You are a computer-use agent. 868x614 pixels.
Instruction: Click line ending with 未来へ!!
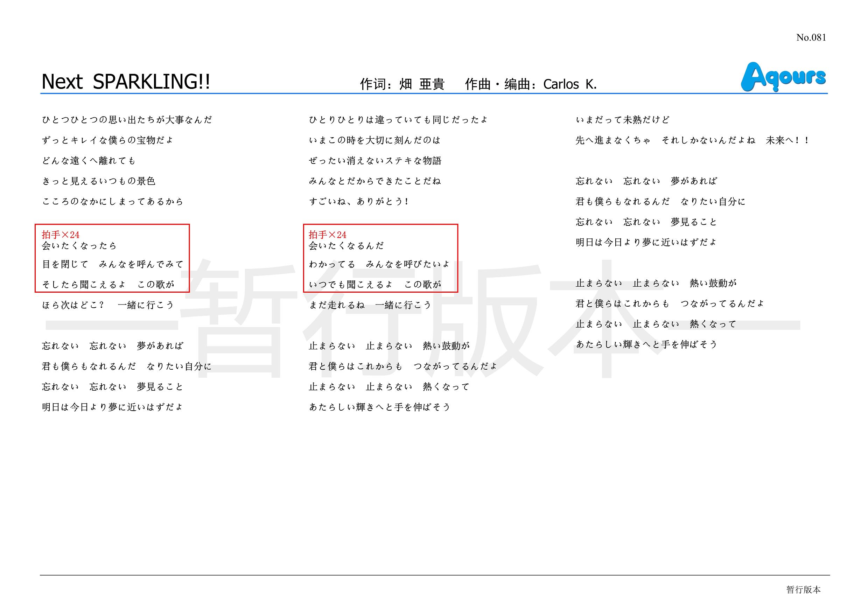[692, 140]
